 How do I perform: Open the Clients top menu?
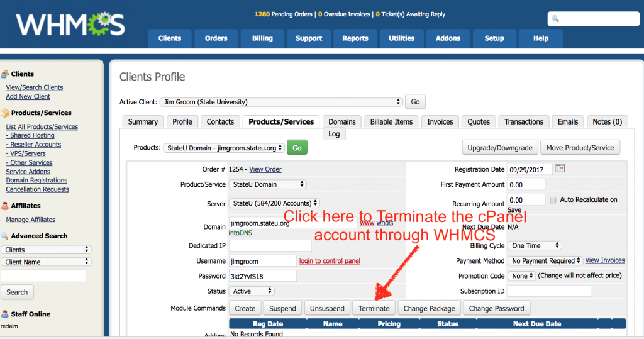pyautogui.click(x=170, y=38)
